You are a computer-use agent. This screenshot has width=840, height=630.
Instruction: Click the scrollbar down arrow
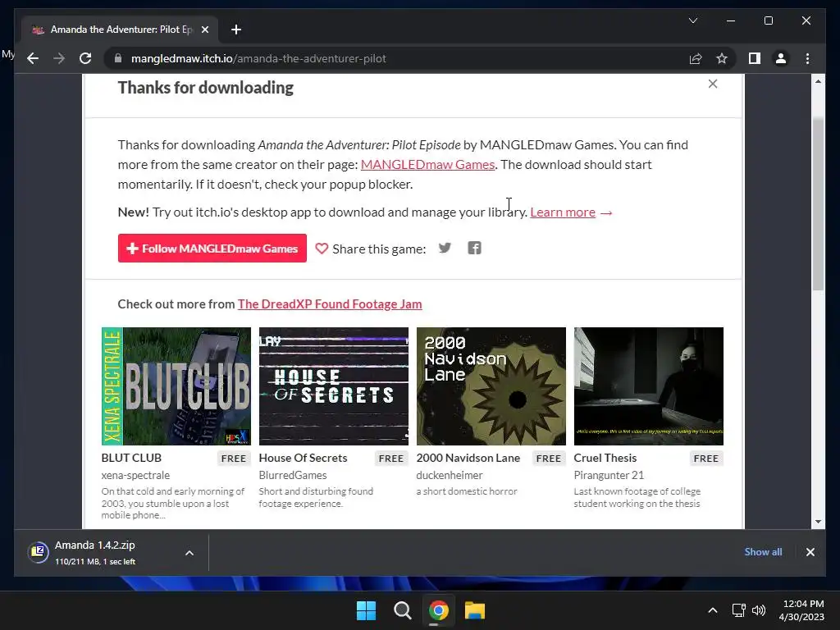818,521
